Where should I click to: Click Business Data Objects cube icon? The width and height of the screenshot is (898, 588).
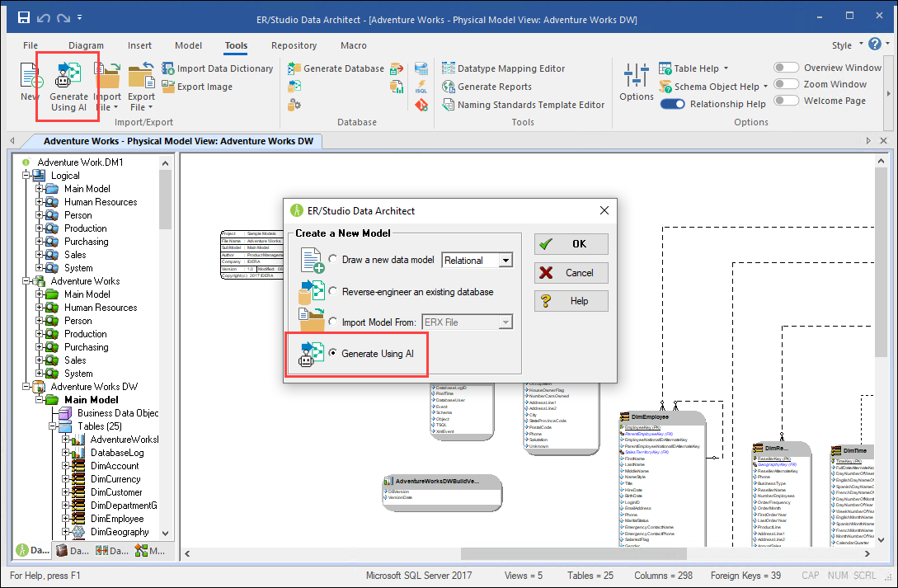[66, 413]
